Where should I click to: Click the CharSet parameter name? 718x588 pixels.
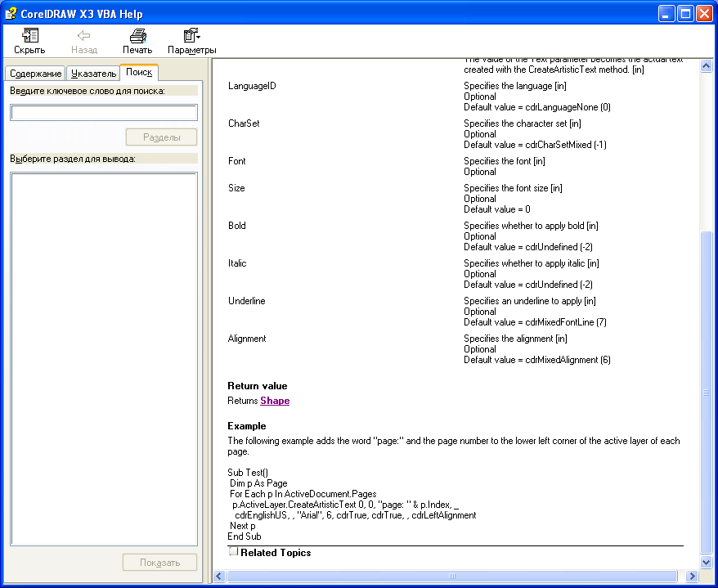244,123
